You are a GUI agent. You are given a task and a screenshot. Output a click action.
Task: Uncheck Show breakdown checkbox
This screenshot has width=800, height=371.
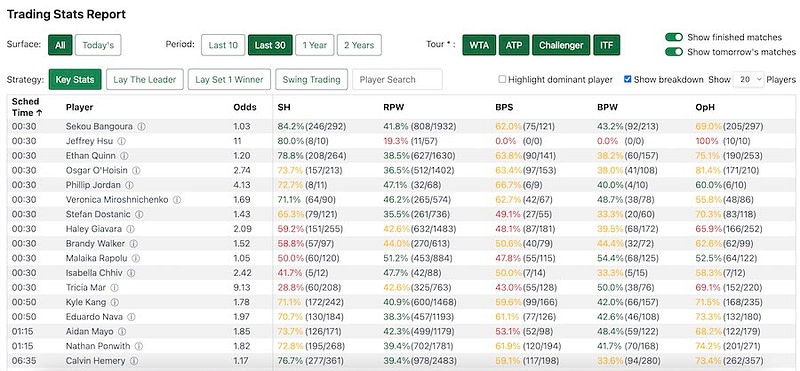[628, 79]
